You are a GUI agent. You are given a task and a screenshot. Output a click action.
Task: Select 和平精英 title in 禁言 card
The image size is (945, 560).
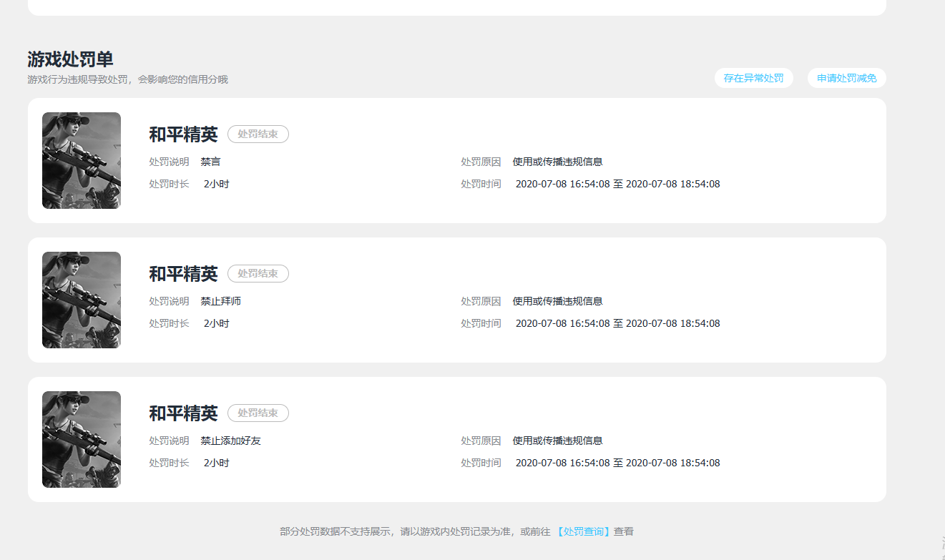(183, 134)
